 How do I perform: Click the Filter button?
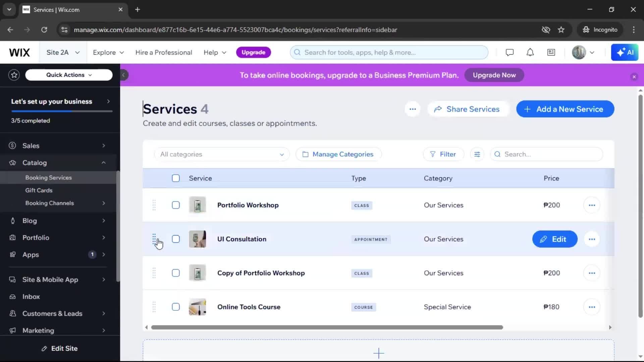[443, 155]
